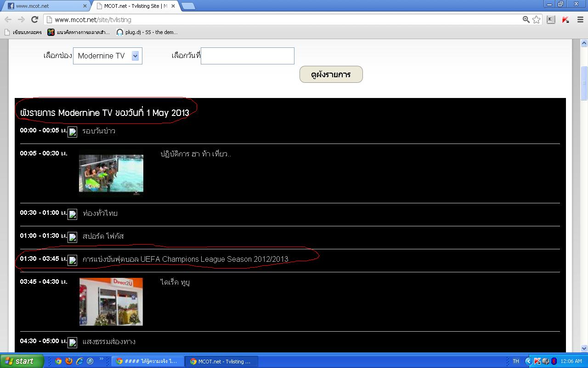This screenshot has height=368, width=588.
Task: Switch to MCOT.net - Tvlisting taskbar button
Action: click(x=222, y=361)
